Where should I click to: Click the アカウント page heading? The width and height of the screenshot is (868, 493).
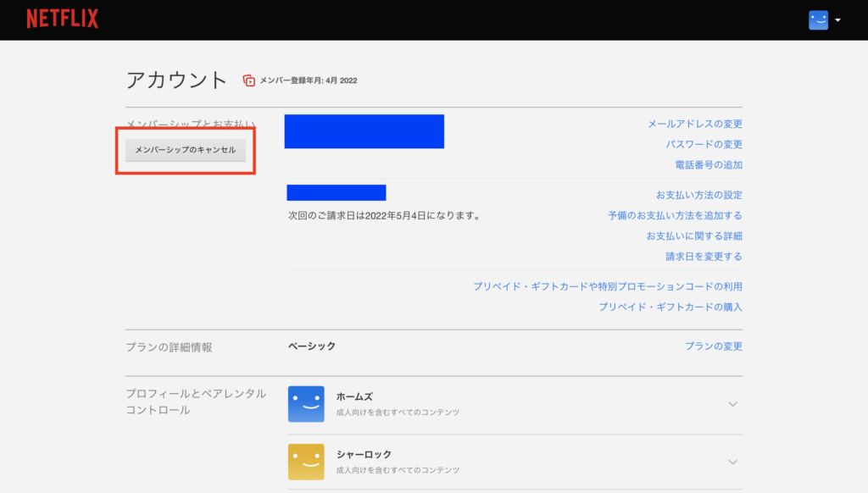tap(176, 80)
